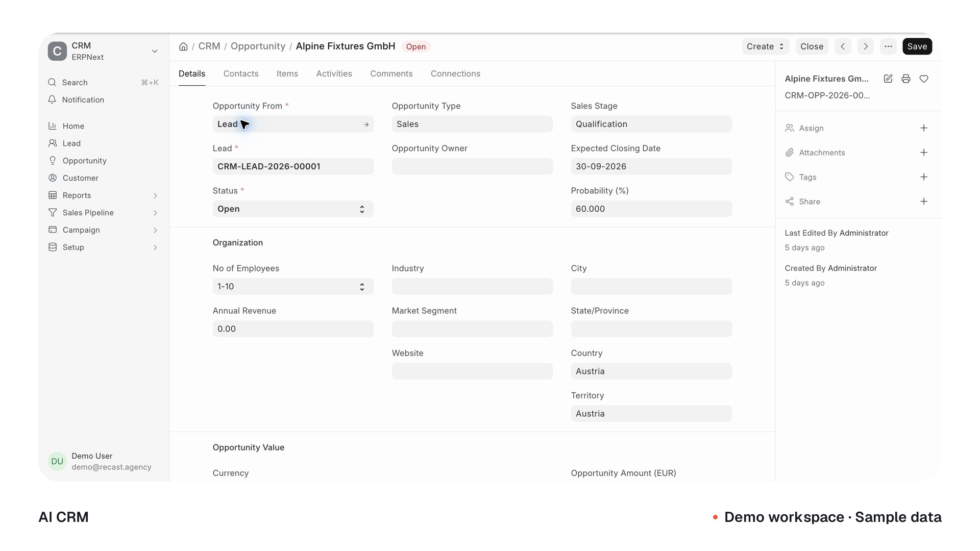Click the Probability (%) field

pos(651,209)
